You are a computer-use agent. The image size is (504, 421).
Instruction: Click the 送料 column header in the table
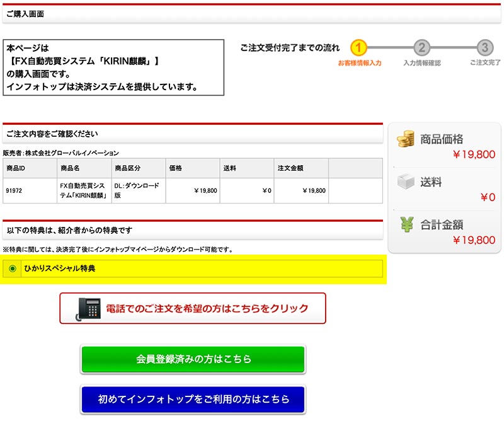tap(247, 168)
